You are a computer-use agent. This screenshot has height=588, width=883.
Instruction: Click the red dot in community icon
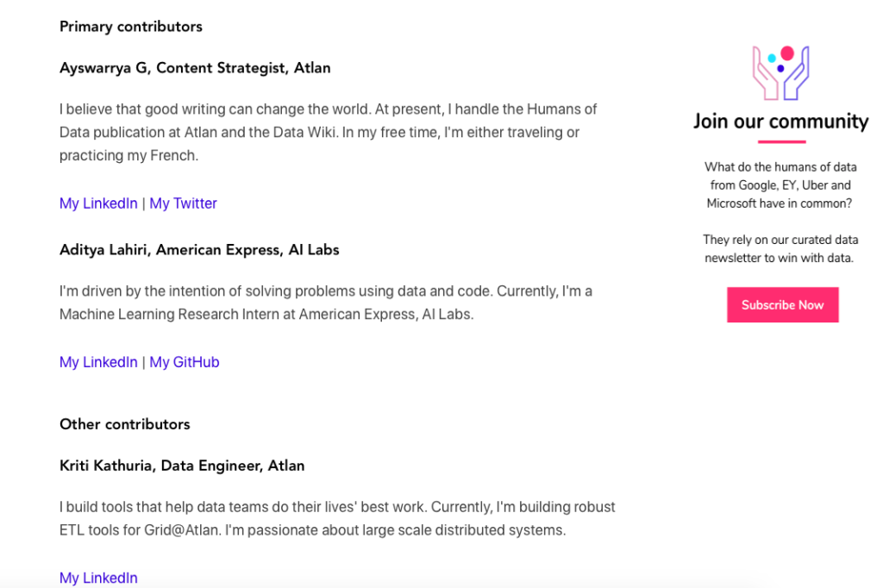point(787,53)
